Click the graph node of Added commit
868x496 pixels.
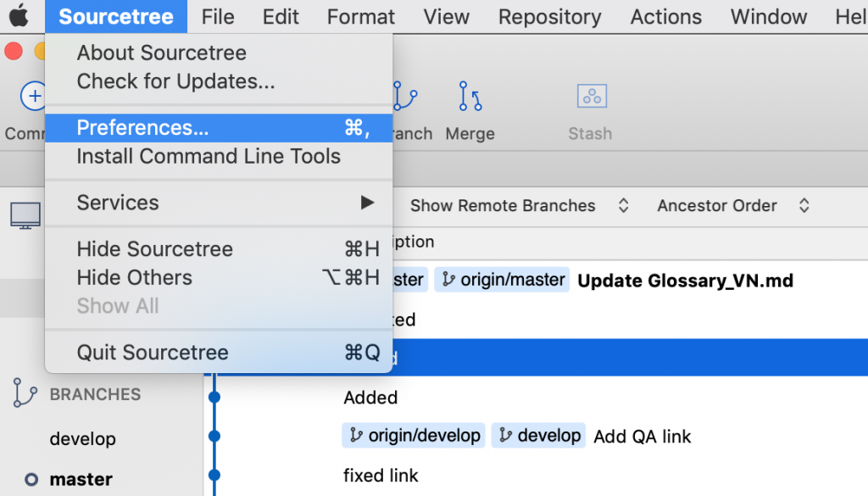click(214, 397)
